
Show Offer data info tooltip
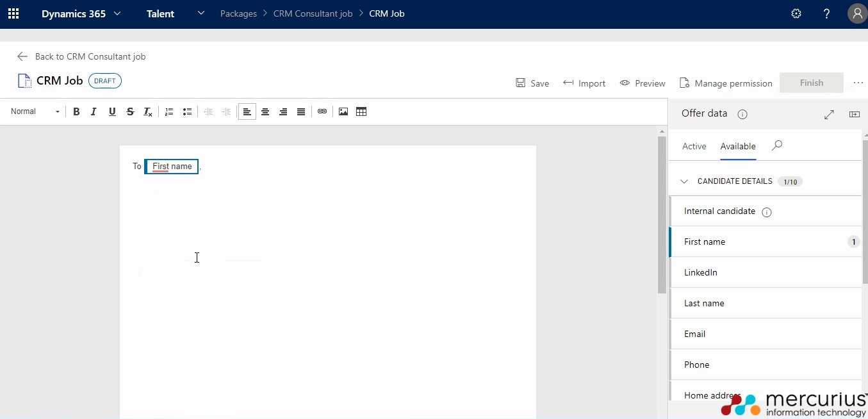(x=742, y=115)
